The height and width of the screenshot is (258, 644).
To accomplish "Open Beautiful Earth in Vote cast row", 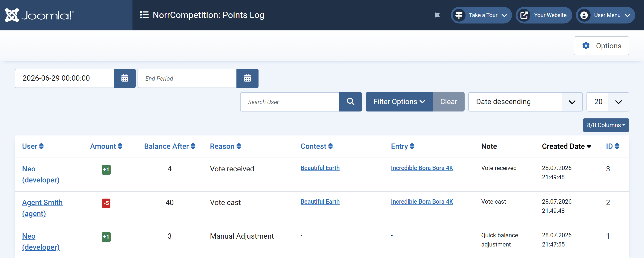I will coord(320,201).
